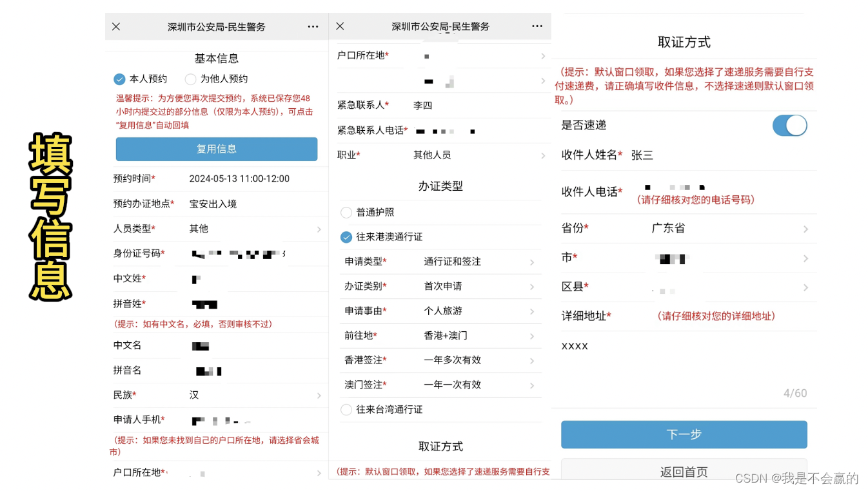Toggle the 是否速递 switch

coord(790,125)
